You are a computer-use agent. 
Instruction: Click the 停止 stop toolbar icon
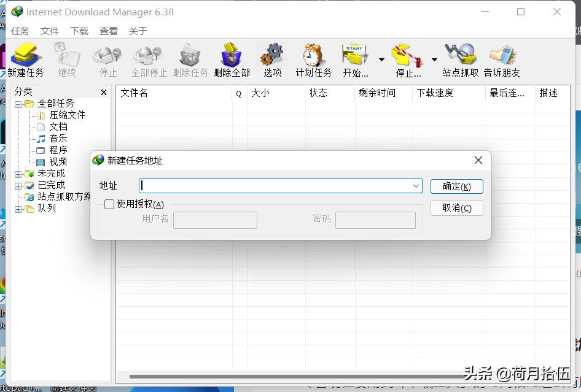point(108,60)
